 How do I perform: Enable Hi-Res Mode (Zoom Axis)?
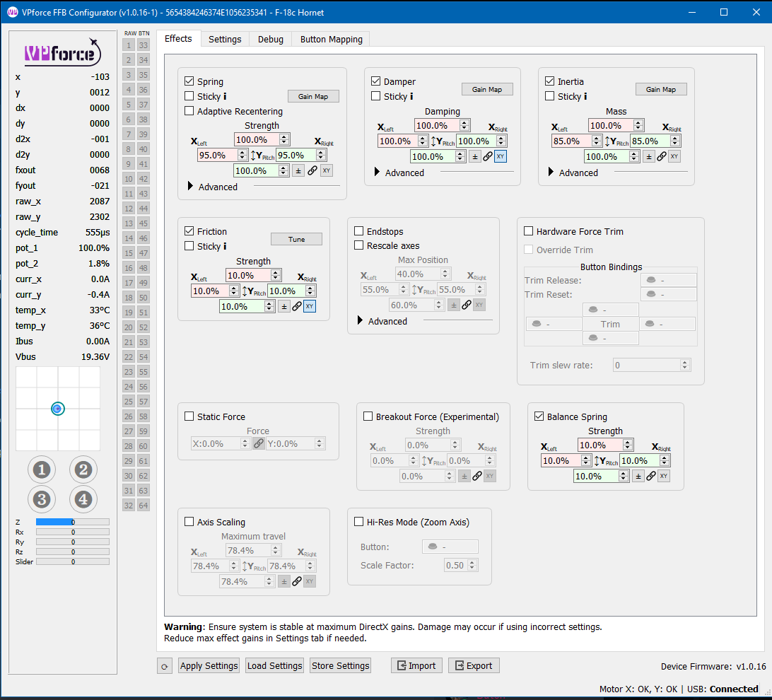tap(359, 522)
